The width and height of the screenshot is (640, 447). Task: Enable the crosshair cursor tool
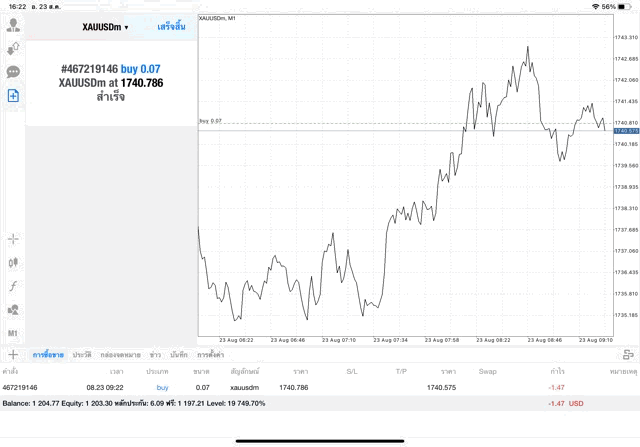point(13,239)
